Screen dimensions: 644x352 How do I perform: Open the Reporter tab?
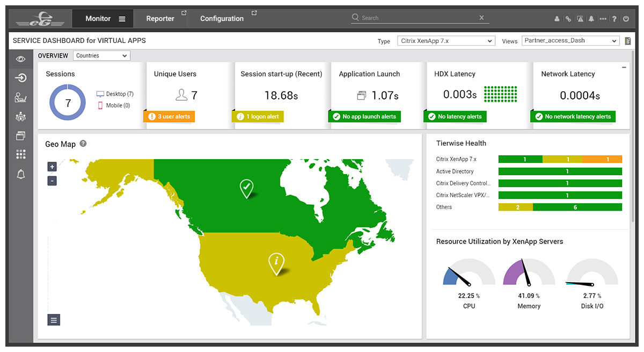pos(160,19)
